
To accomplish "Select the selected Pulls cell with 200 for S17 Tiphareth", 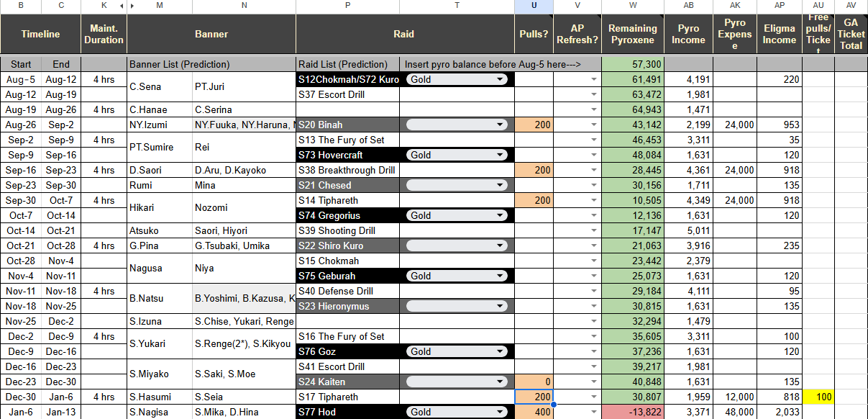I will pyautogui.click(x=534, y=397).
